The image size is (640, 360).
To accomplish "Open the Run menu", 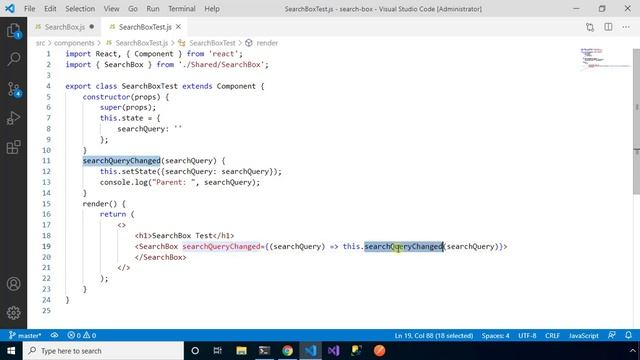I will click(x=153, y=9).
